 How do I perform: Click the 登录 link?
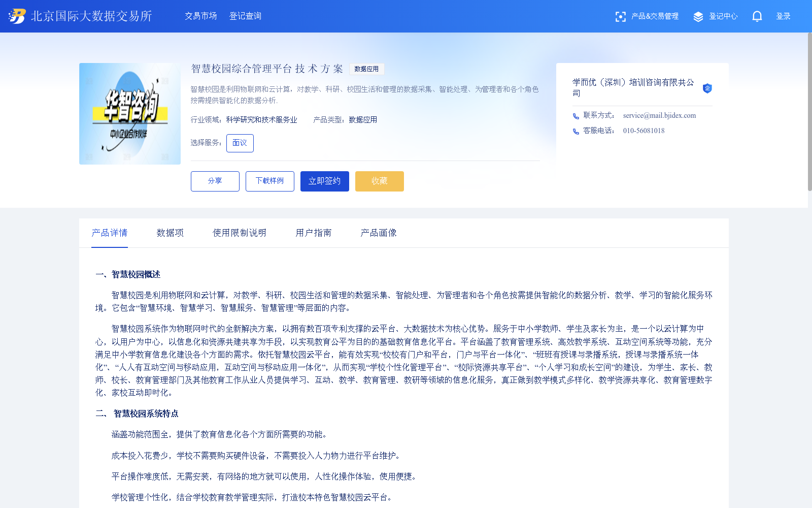784,16
